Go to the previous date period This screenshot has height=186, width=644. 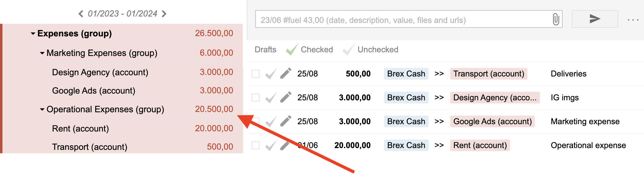click(81, 14)
